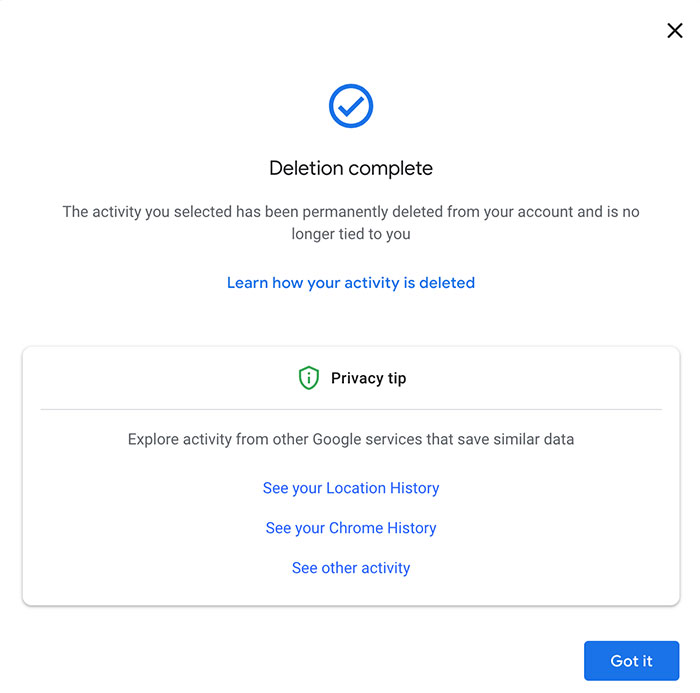Click the line starting "The activity you selected"
Image resolution: width=700 pixels, height=693 pixels.
[x=351, y=212]
